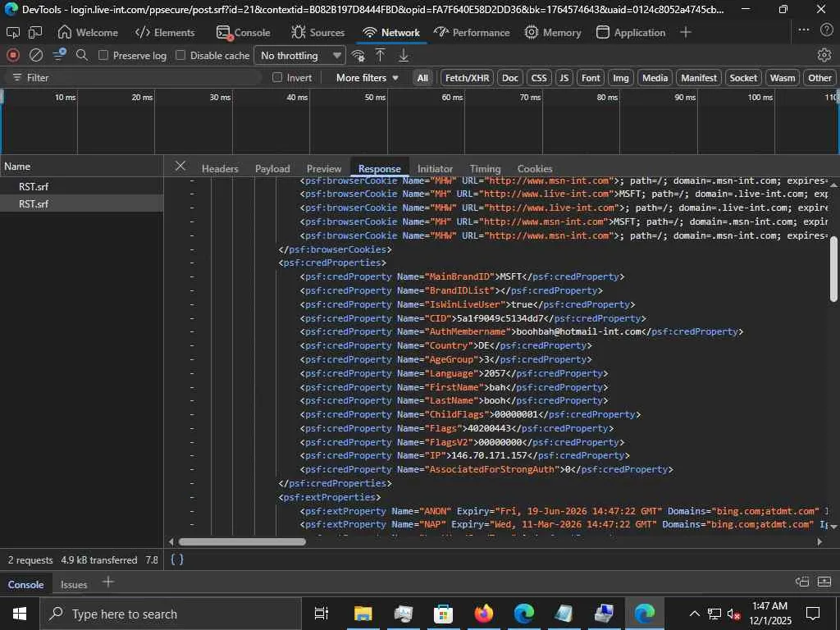Filter requests by Fetch/XHR
The height and width of the screenshot is (630, 840).
(x=466, y=77)
